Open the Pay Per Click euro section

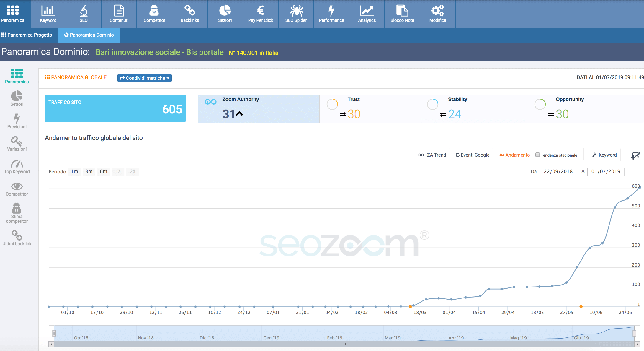tap(261, 14)
